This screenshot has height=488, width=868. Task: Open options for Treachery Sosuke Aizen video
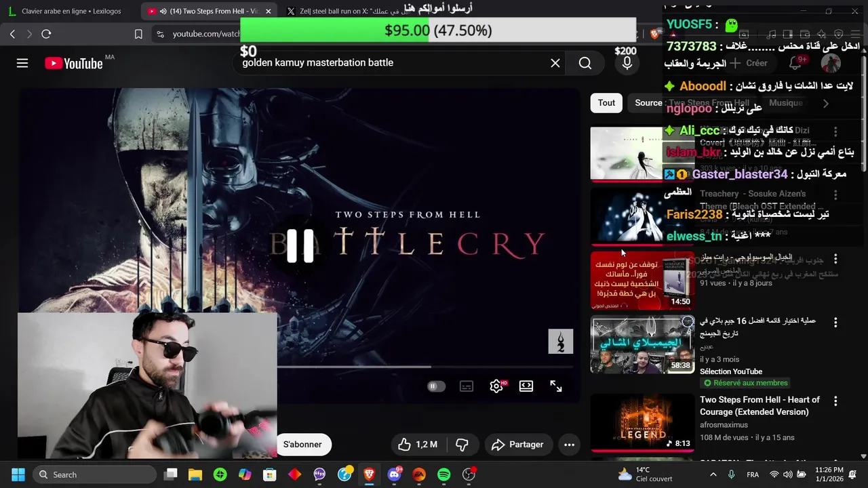tap(835, 195)
